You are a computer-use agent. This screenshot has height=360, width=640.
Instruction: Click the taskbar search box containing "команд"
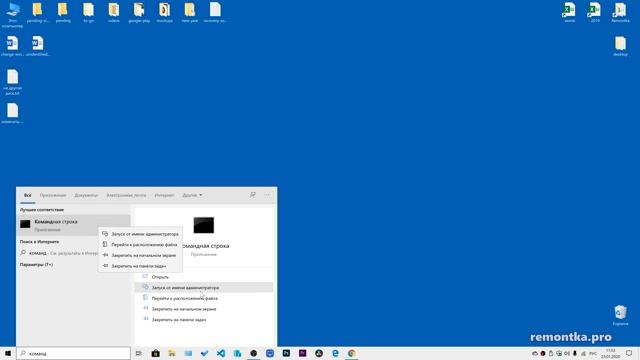73,353
